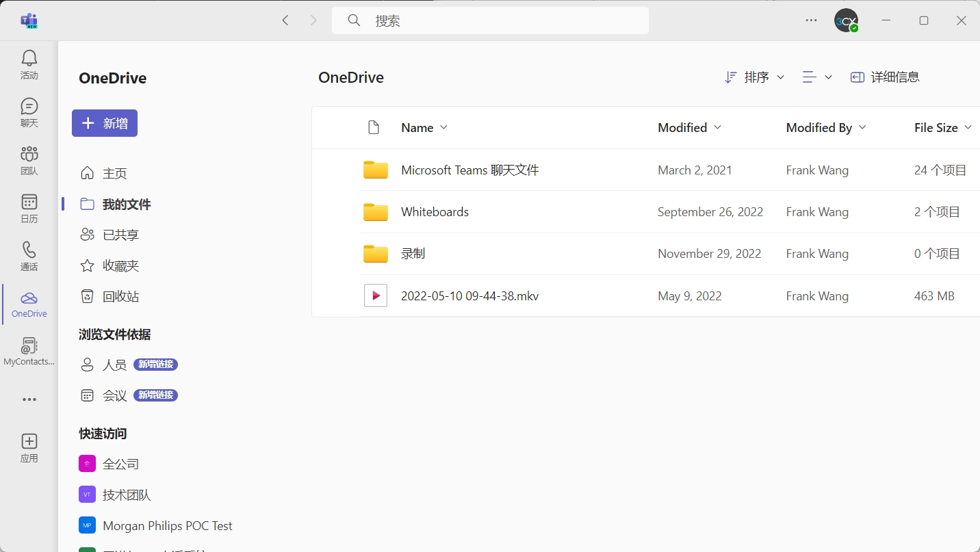Open the Whiteboards folder
Screen dimensions: 980x552
[x=435, y=212]
